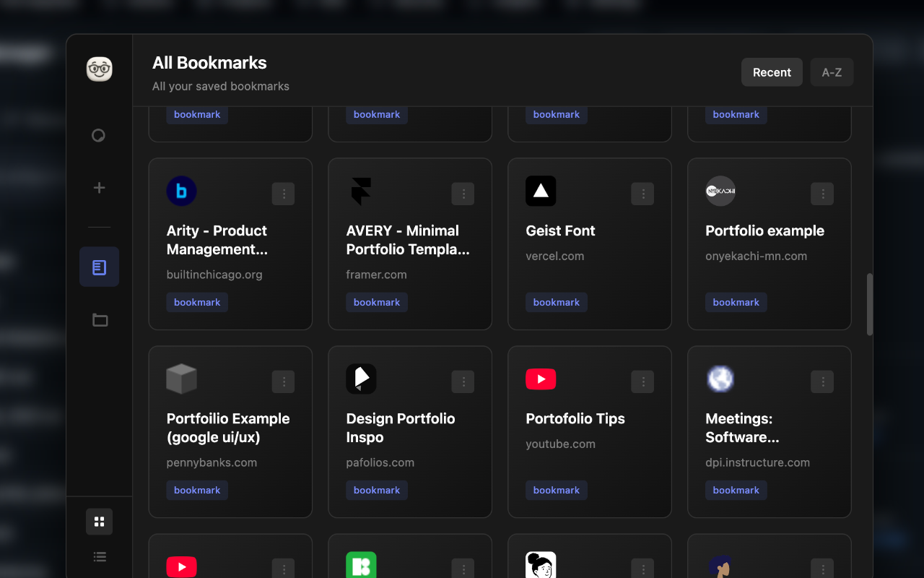The width and height of the screenshot is (924, 578).
Task: Click bookmark tag on Portofolio Tips card
Action: click(x=557, y=490)
